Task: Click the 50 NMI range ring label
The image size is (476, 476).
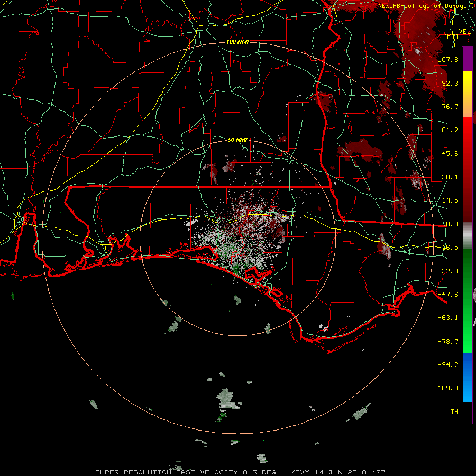Action: (x=237, y=140)
